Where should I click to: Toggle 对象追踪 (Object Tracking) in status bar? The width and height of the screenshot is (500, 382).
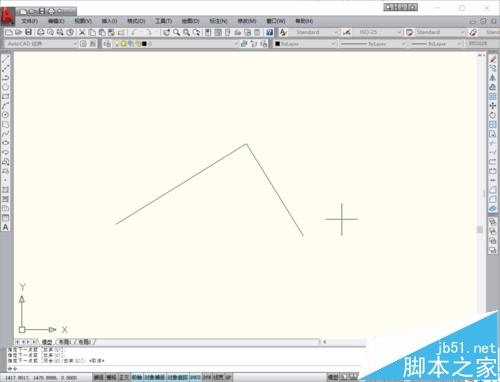pos(177,377)
